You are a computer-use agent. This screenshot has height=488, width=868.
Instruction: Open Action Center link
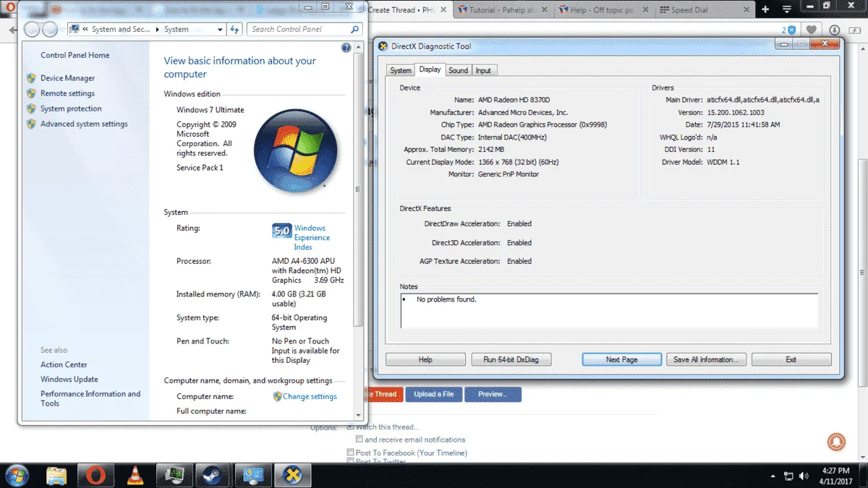[x=64, y=364]
